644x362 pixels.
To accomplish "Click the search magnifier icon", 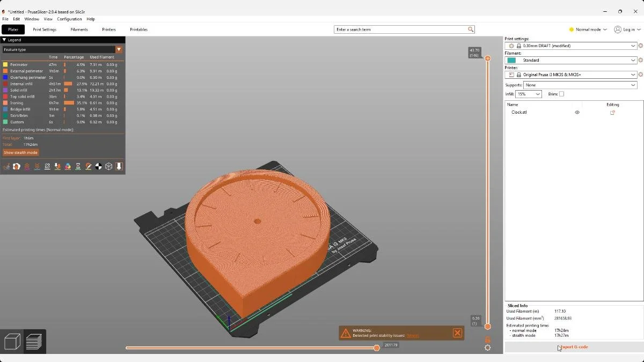I will tap(470, 29).
